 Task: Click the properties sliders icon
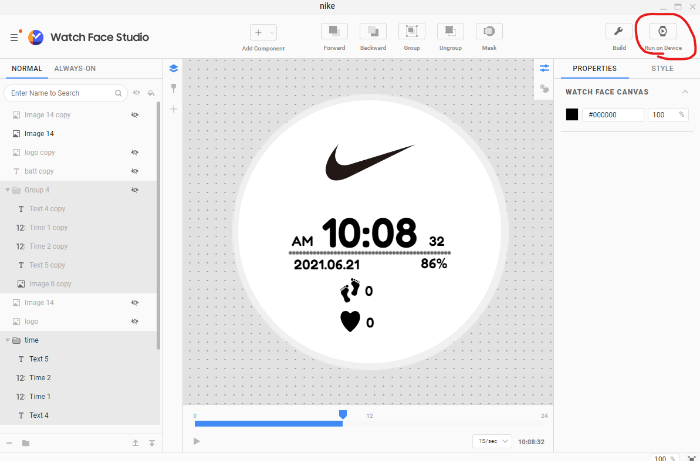point(544,68)
